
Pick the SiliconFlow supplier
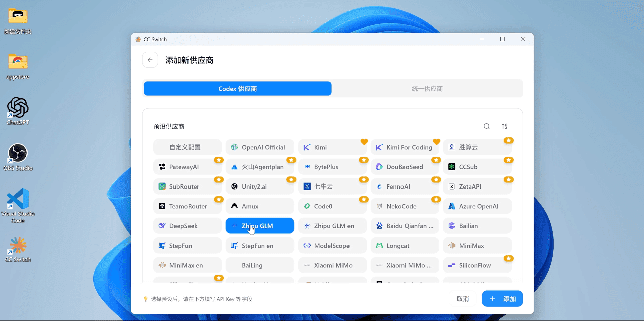coord(477,265)
